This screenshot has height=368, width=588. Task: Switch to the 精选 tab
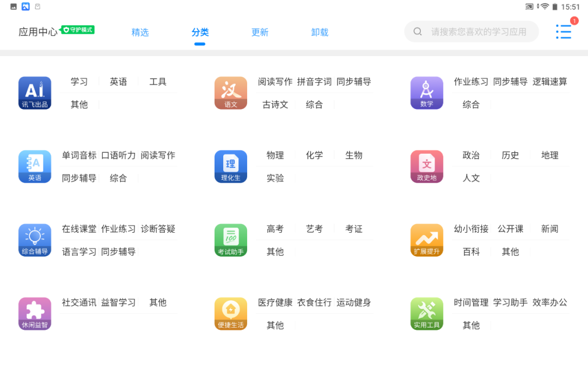click(140, 32)
